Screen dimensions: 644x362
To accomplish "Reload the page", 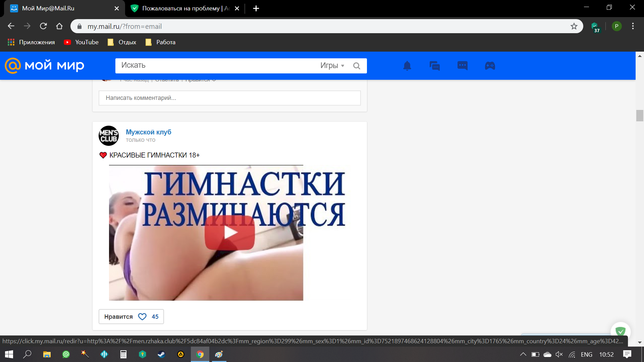I will coord(43,26).
